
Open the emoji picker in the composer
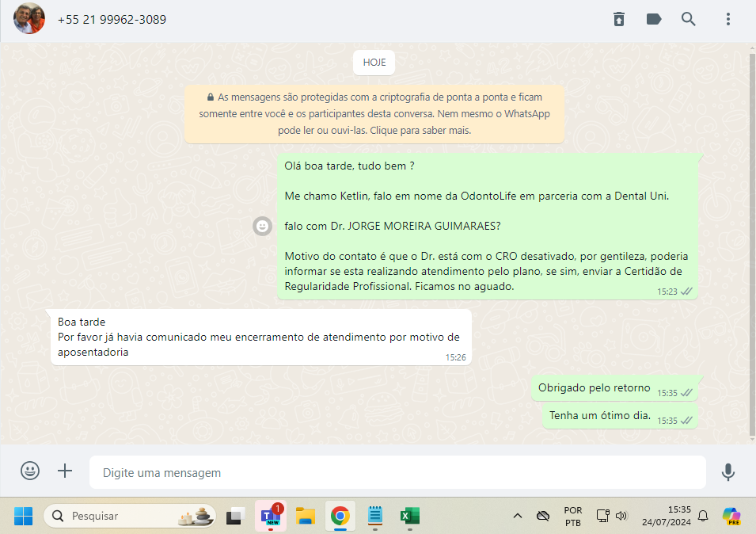point(30,471)
